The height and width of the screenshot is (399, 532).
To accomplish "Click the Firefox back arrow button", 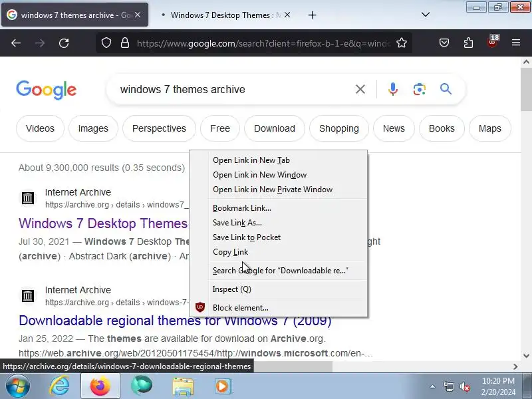I will pos(16,43).
